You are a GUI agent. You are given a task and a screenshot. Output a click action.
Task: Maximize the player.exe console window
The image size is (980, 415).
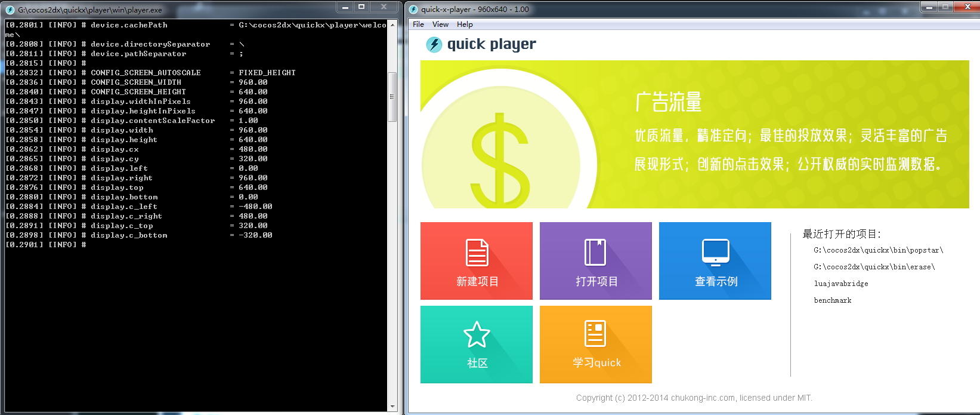tap(361, 7)
